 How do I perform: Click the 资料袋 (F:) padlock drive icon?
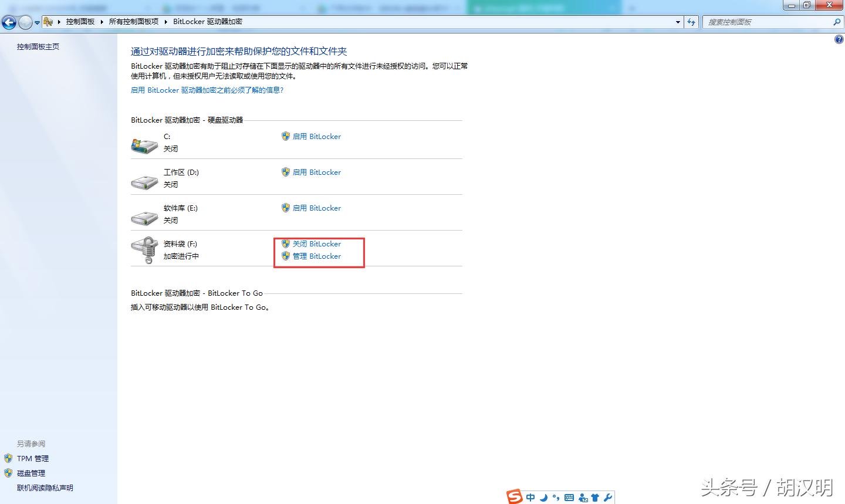(x=144, y=249)
